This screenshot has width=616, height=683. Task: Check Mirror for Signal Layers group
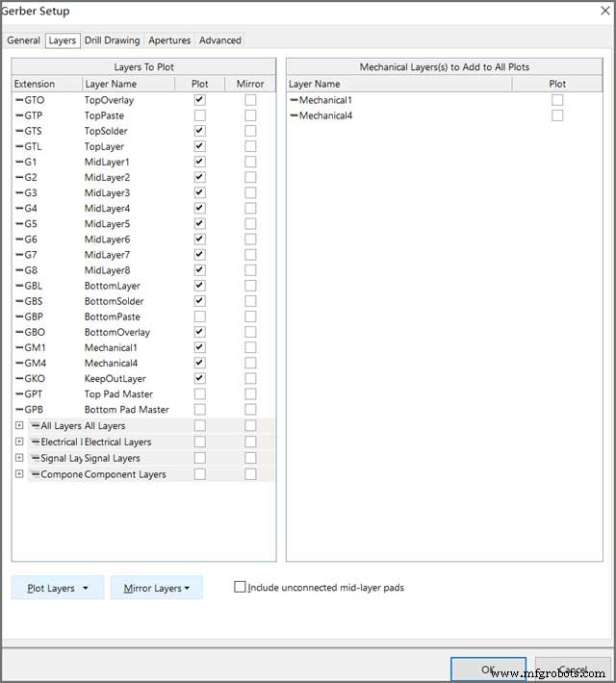[250, 458]
